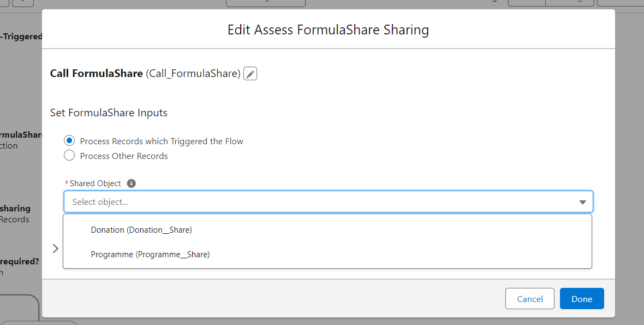
Task: Click the pencil icon to edit Call FormulaShare label
Action: click(x=250, y=73)
